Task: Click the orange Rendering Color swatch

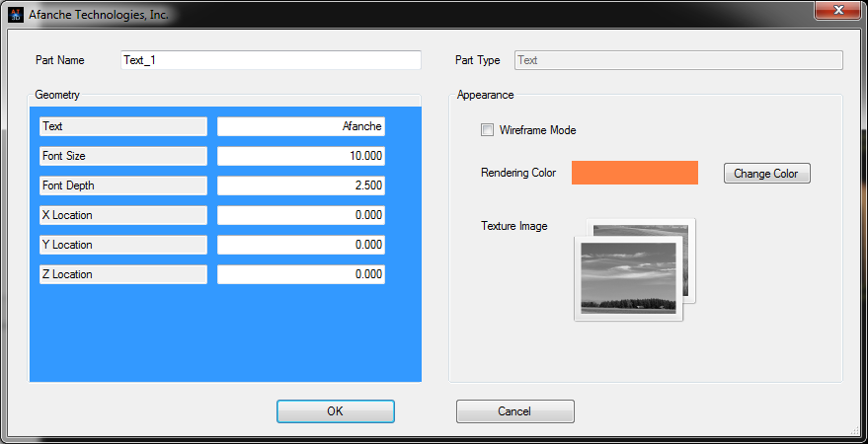Action: [x=634, y=173]
